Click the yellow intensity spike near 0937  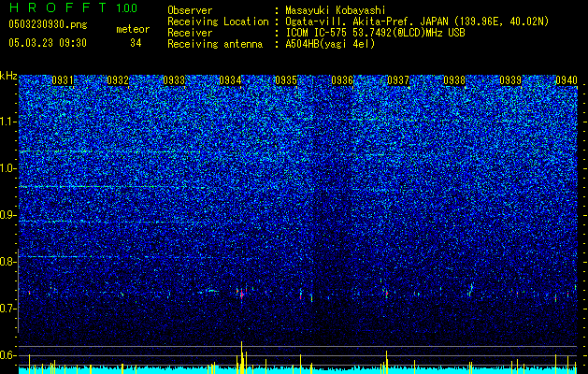pos(387,362)
